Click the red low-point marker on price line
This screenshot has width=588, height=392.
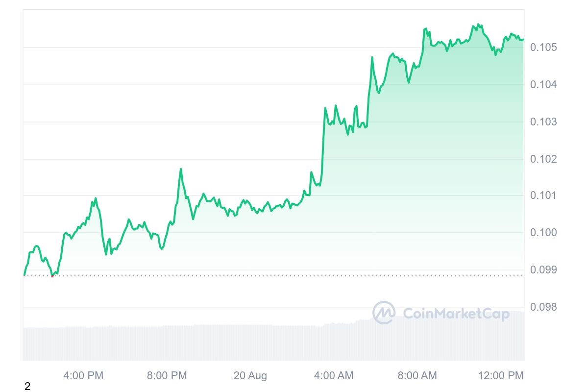52,276
